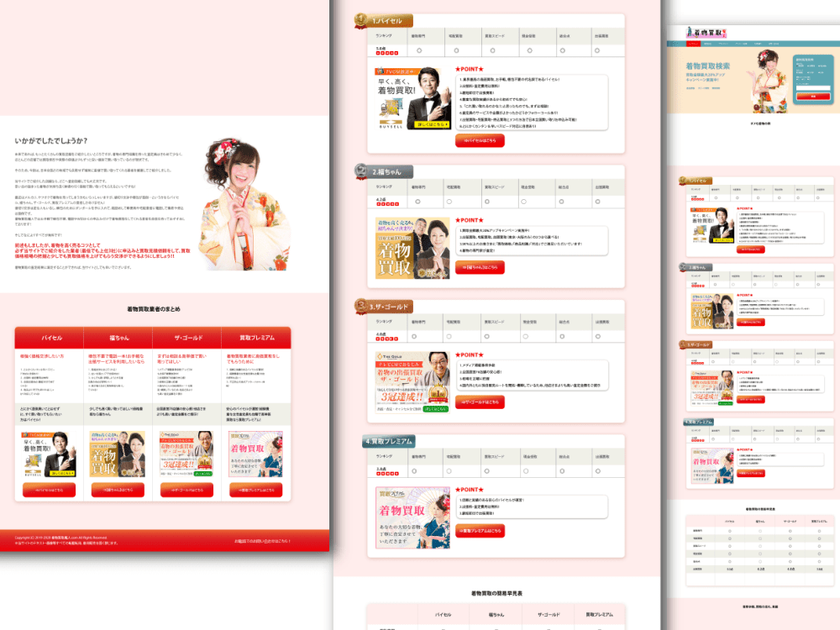Viewport: 840px width, 630px height.
Task: Click the bronze medal icon beside 3.ザ・ゴールド, middle page
Action: tap(361, 306)
